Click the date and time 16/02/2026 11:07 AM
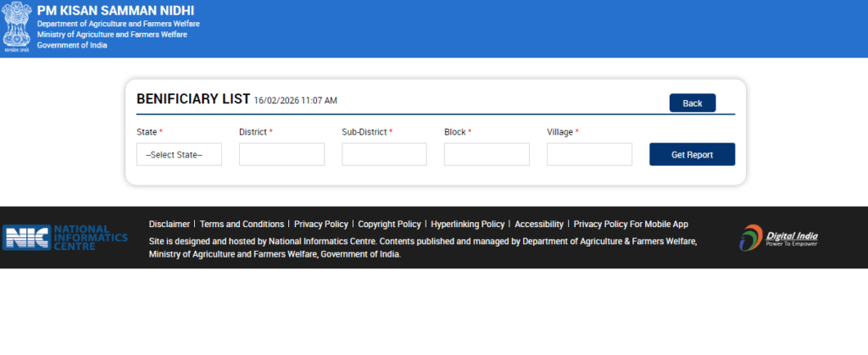 (296, 101)
